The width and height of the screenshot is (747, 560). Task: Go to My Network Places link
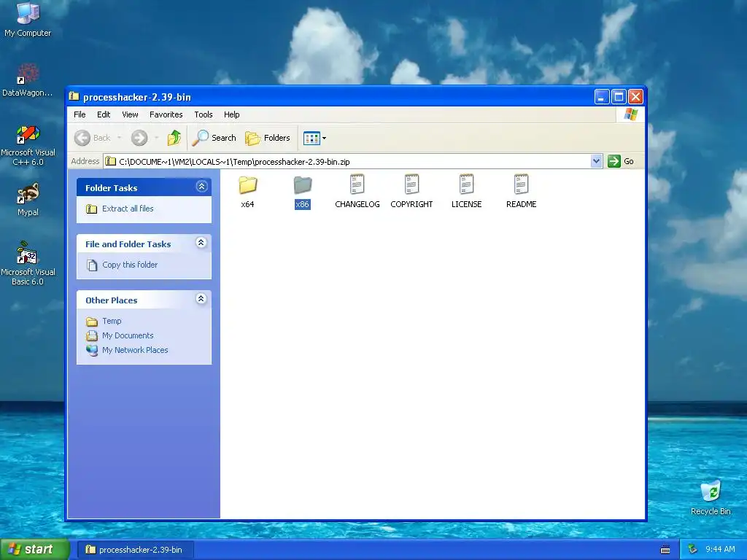[x=135, y=350]
